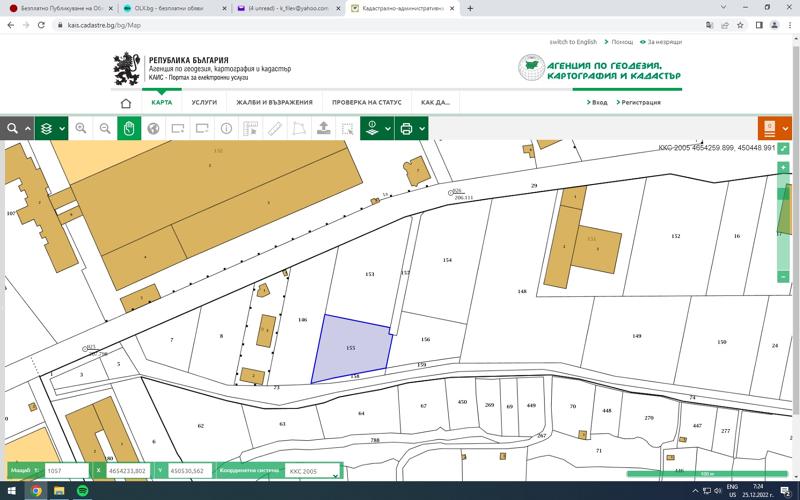Click the print map icon

click(406, 129)
